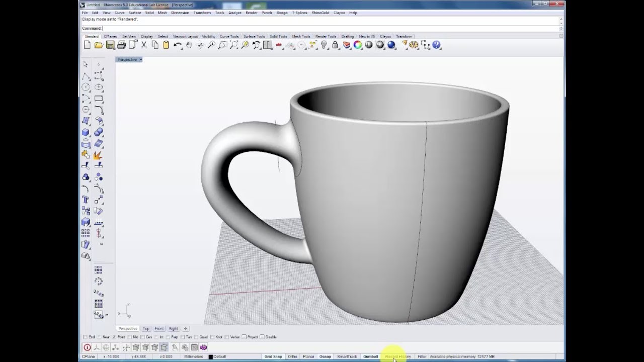644x362 pixels.
Task: Select the Box solid tool
Action: pyautogui.click(x=86, y=132)
